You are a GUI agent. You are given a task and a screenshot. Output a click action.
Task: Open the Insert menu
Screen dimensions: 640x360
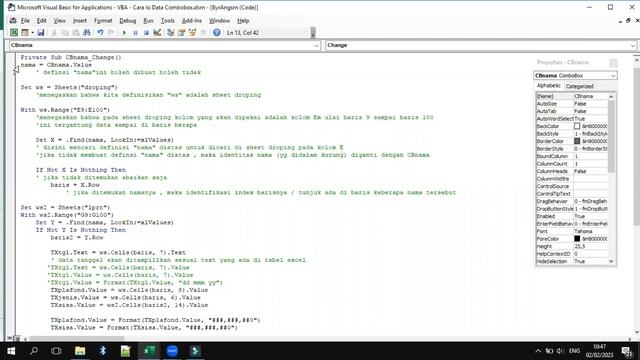click(x=80, y=20)
